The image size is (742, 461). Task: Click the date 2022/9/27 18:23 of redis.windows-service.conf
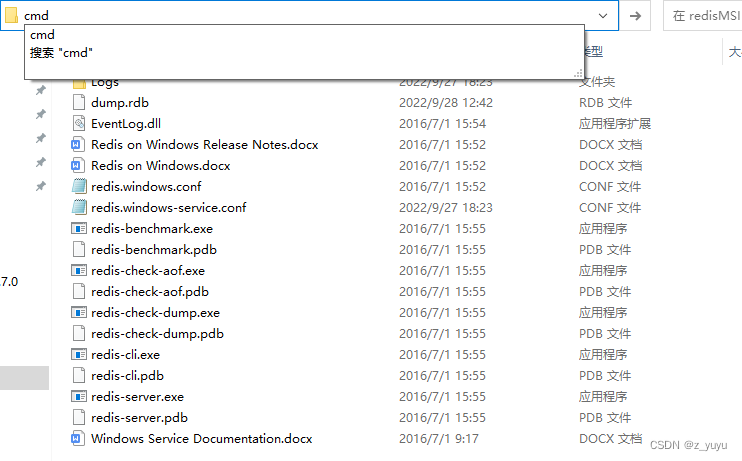pos(446,207)
